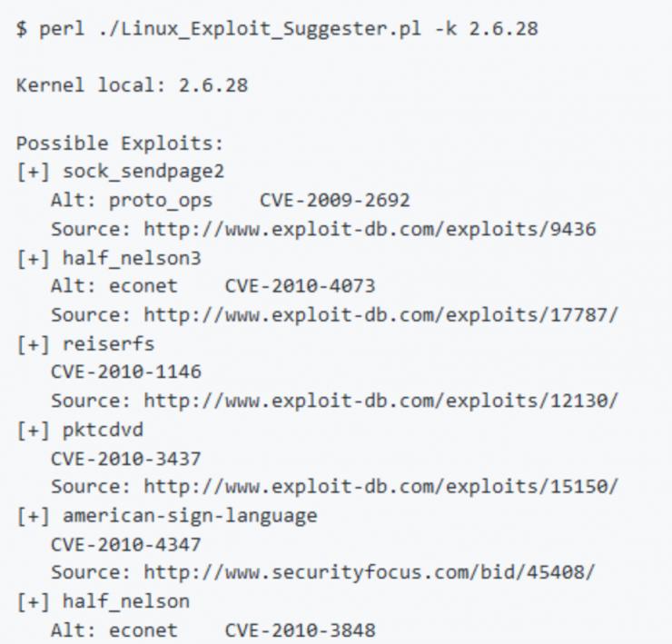Click the 'Kernel local: 2.6.28' line
The width and height of the screenshot is (672, 644).
click(132, 86)
